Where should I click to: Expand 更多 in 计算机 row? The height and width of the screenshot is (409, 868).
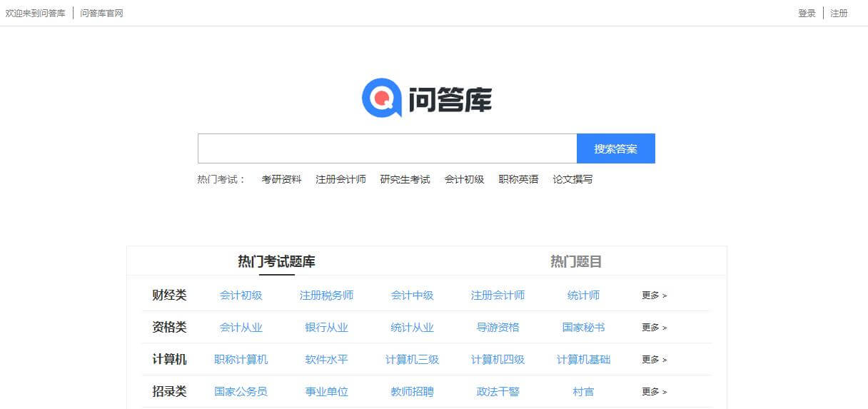point(654,359)
